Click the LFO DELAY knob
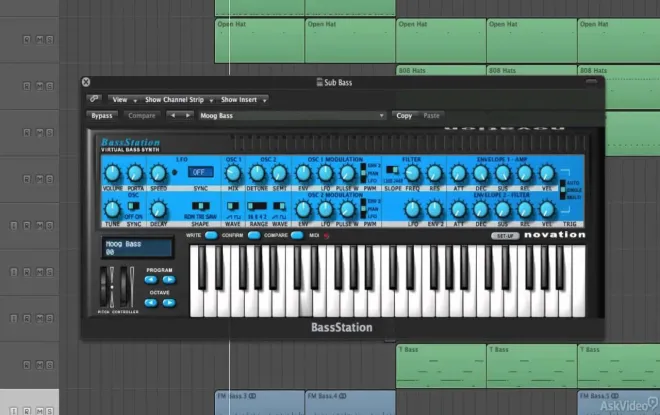 (158, 209)
